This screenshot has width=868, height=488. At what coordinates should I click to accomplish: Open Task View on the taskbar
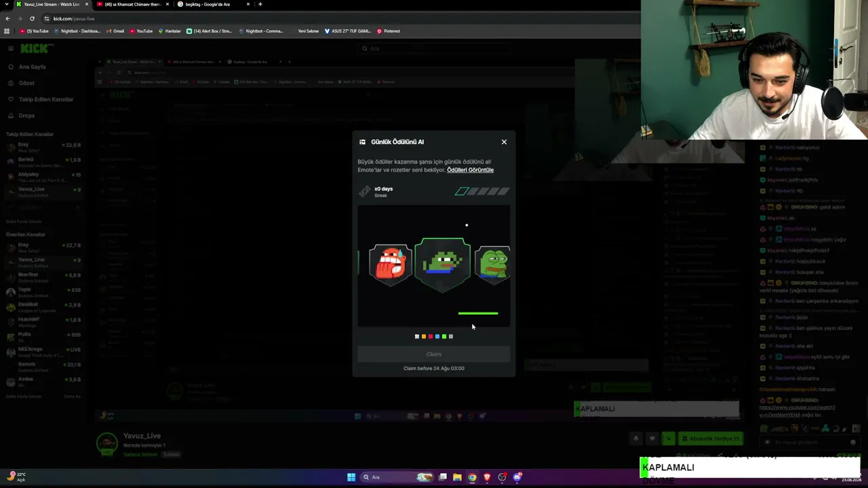pos(443,477)
